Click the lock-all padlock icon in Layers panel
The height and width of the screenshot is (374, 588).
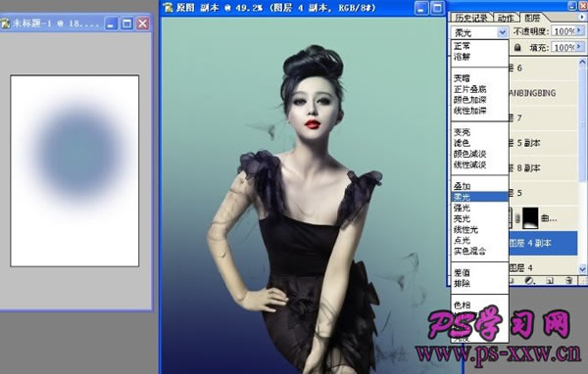click(517, 47)
